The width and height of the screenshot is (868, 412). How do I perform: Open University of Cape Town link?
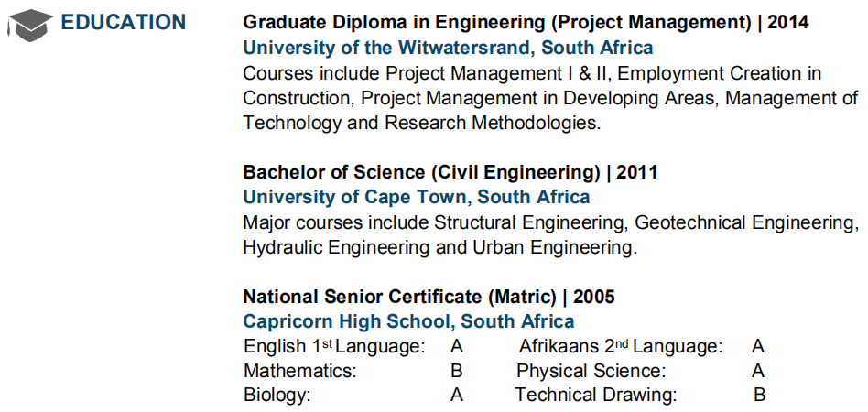coord(416,197)
